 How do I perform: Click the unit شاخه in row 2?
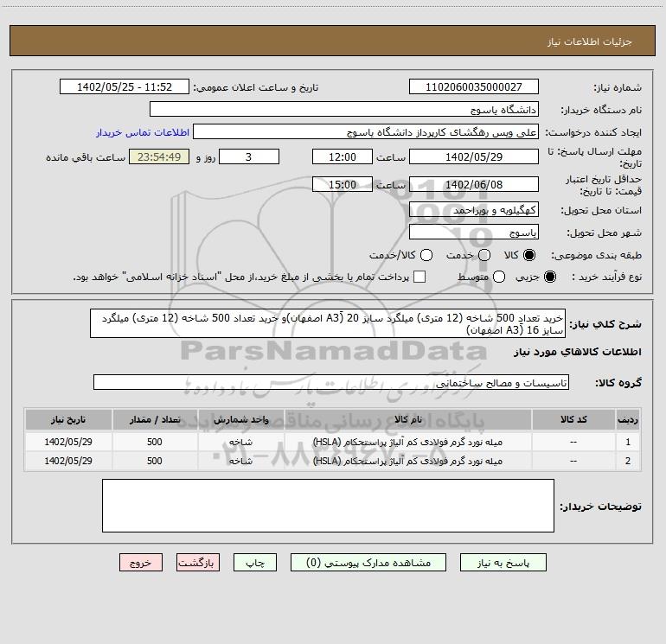point(240,461)
